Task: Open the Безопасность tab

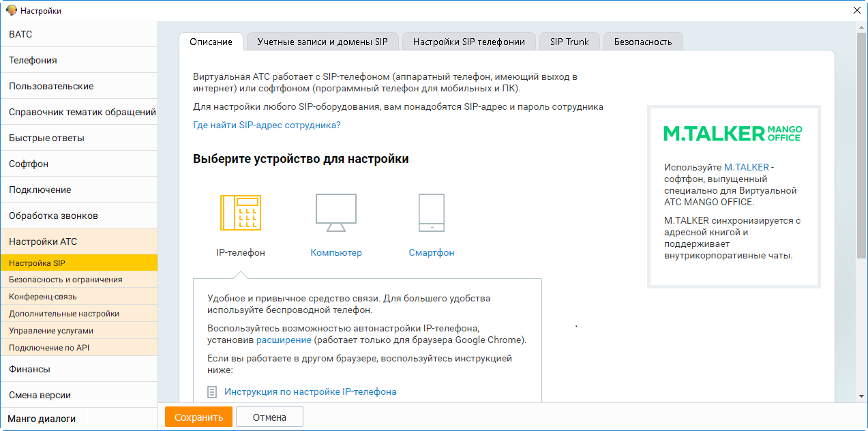Action: [643, 42]
